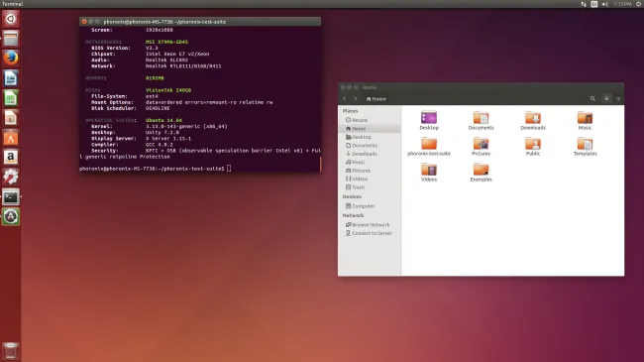Open Files manager from the launcher
This screenshot has height=362, width=644.
tap(11, 39)
